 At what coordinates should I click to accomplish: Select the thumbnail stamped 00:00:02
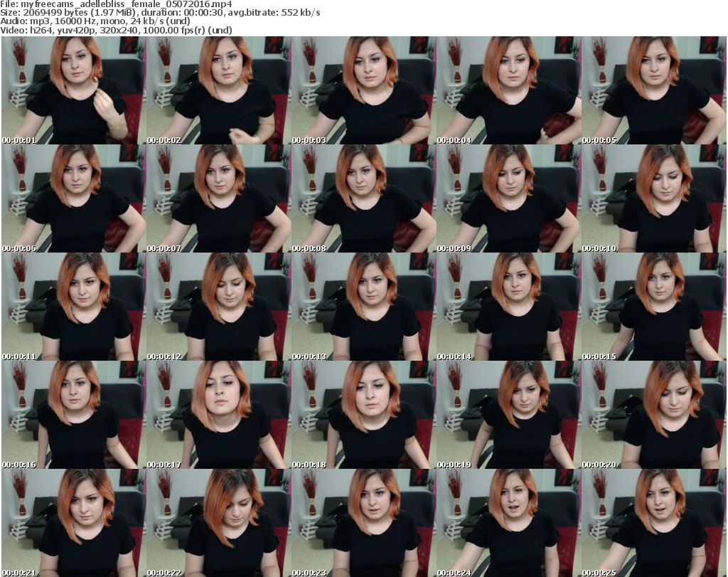pyautogui.click(x=219, y=90)
